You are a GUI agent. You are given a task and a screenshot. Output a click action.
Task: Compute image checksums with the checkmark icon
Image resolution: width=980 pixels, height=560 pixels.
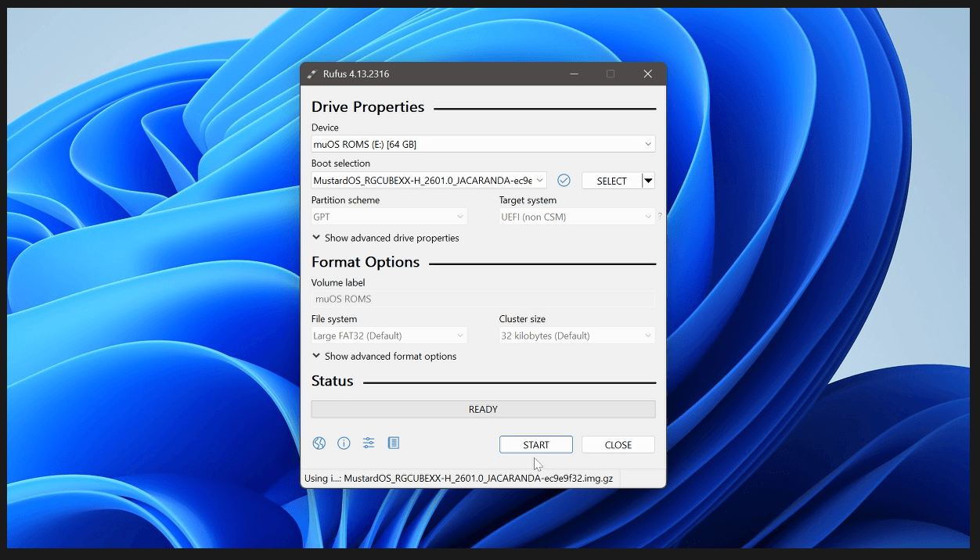click(x=564, y=181)
